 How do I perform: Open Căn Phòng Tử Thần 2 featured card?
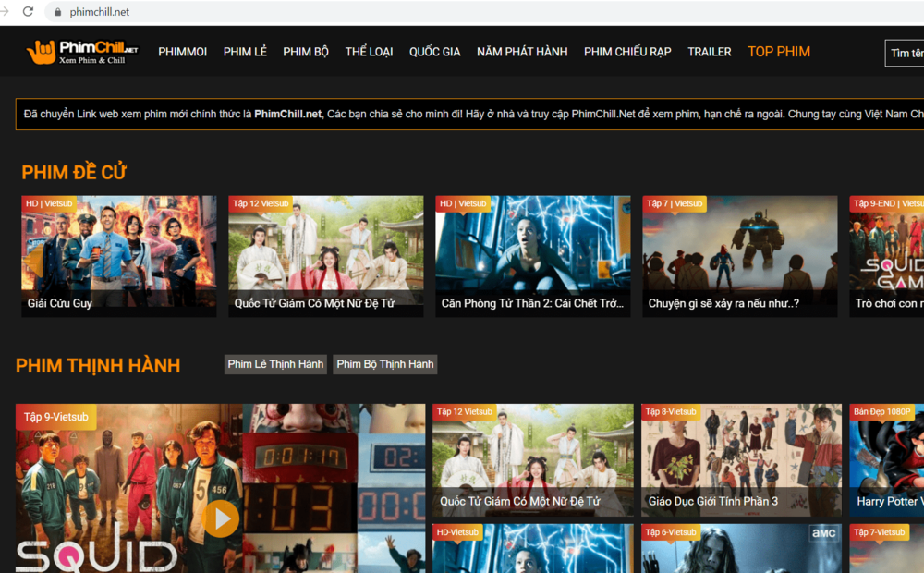533,256
